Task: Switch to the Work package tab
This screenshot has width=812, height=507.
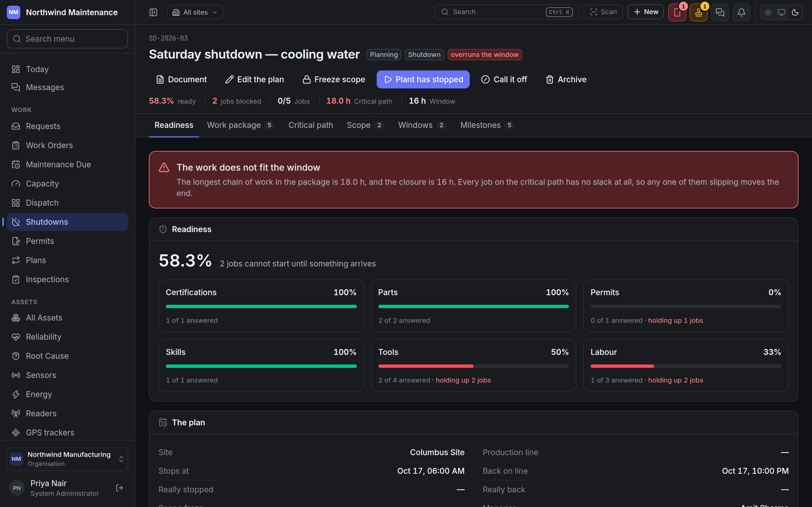Action: (241, 125)
